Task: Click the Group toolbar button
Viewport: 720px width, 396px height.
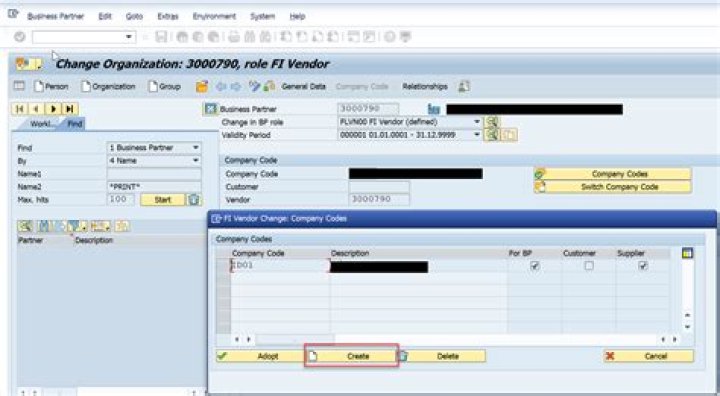Action: point(164,86)
